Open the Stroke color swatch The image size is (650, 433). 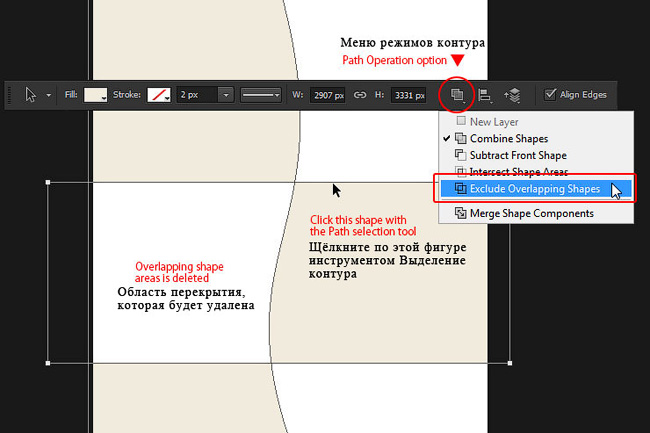(x=159, y=95)
